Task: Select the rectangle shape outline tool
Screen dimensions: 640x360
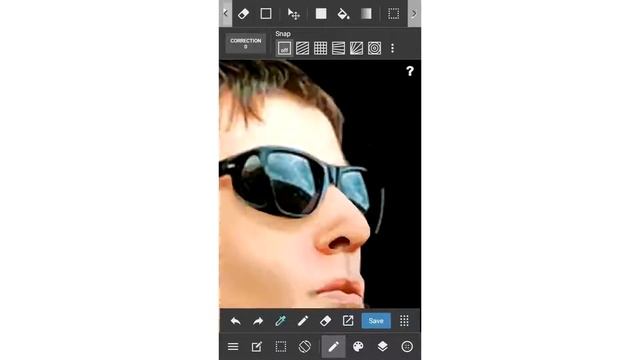Action: click(x=266, y=14)
